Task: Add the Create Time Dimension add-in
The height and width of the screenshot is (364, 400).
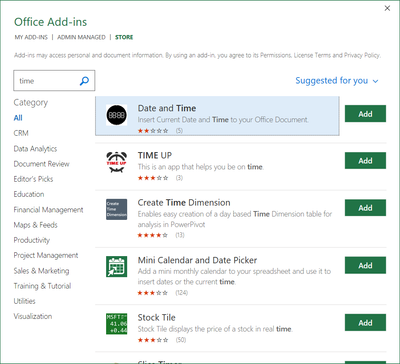Action: [x=365, y=208]
